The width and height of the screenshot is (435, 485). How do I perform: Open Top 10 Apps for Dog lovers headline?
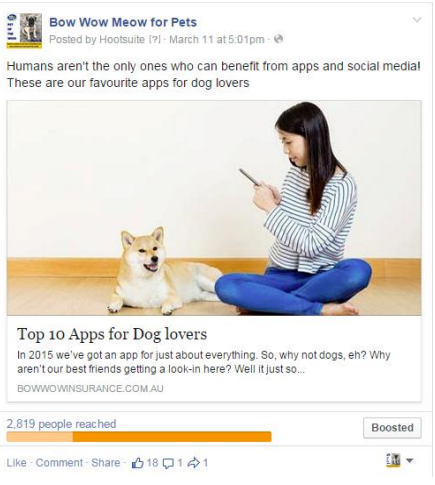112,334
